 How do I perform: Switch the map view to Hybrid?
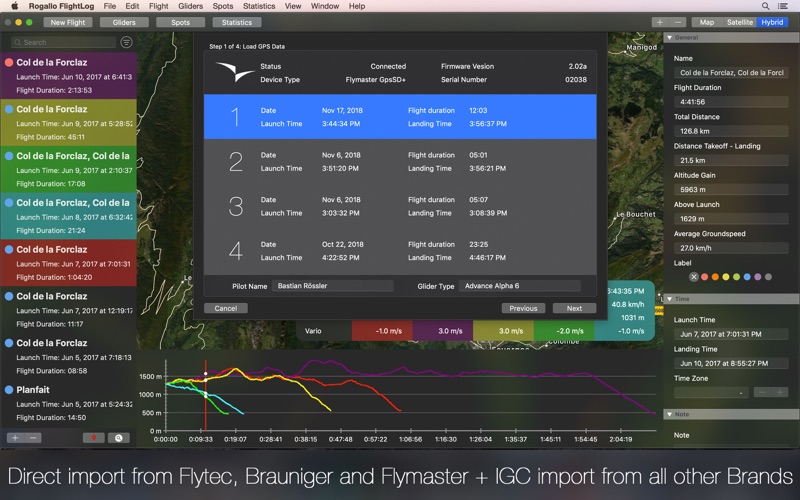coord(772,22)
